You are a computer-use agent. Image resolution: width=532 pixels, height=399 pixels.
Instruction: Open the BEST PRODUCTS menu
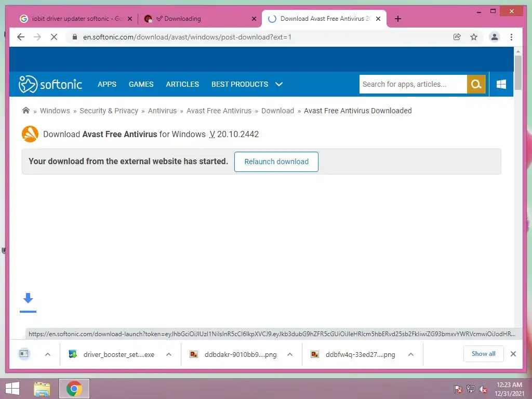click(240, 84)
